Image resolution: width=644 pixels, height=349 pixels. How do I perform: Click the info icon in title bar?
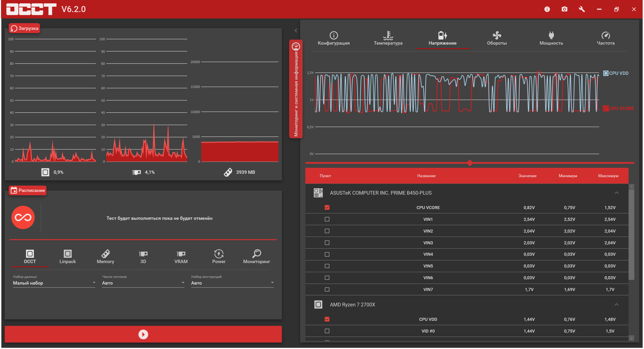547,9
